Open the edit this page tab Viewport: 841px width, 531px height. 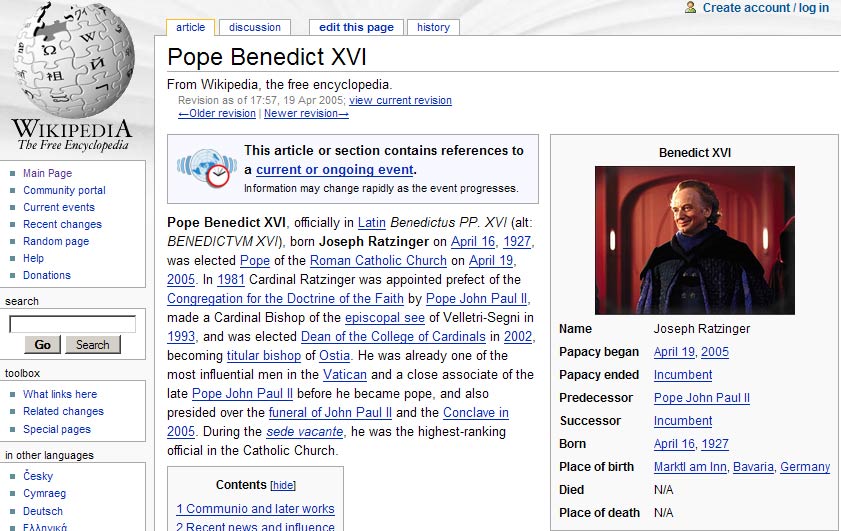pos(356,27)
